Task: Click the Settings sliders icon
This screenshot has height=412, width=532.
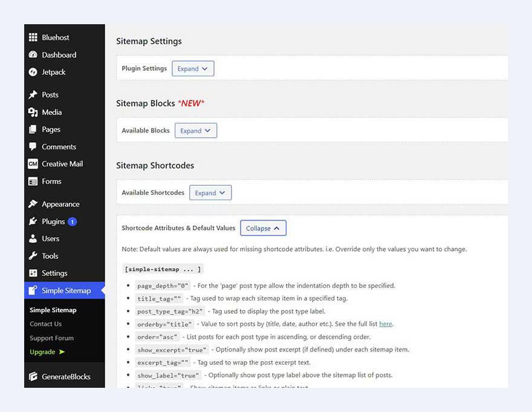Action: pyautogui.click(x=33, y=273)
